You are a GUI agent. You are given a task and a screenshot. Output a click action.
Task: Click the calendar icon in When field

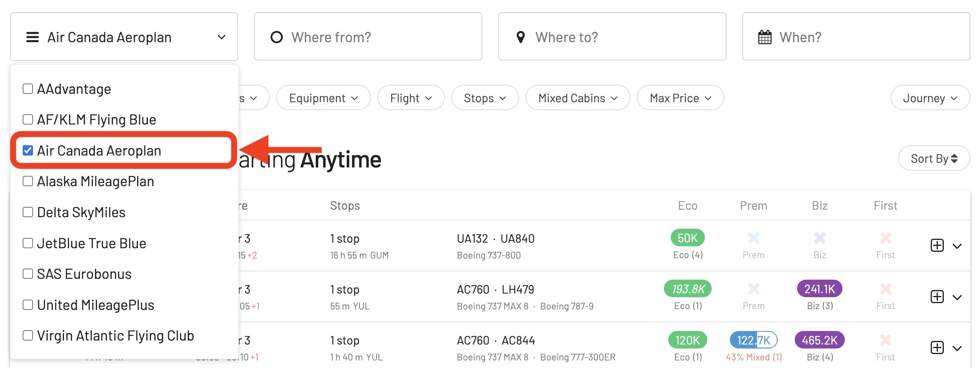(x=765, y=37)
